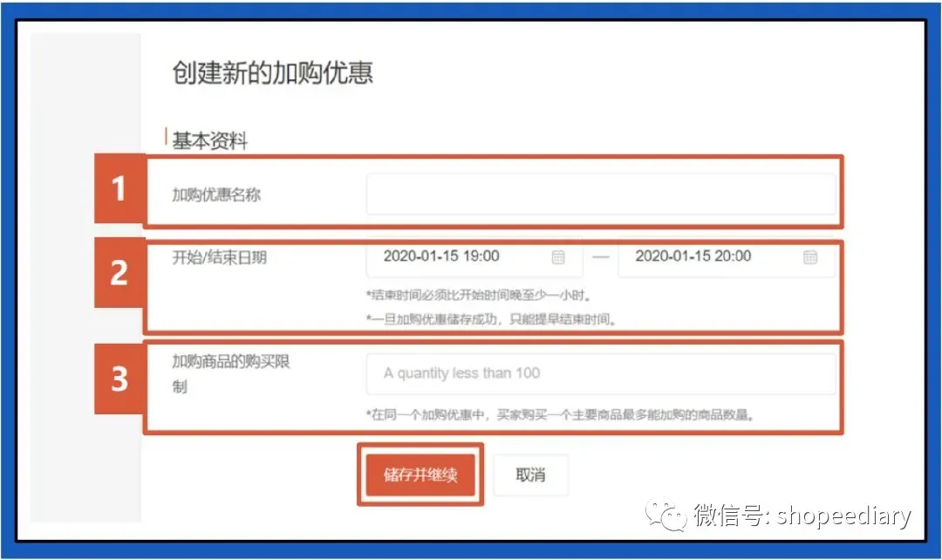Click the calendar icon in start date field
This screenshot has height=560, width=942.
click(x=558, y=257)
